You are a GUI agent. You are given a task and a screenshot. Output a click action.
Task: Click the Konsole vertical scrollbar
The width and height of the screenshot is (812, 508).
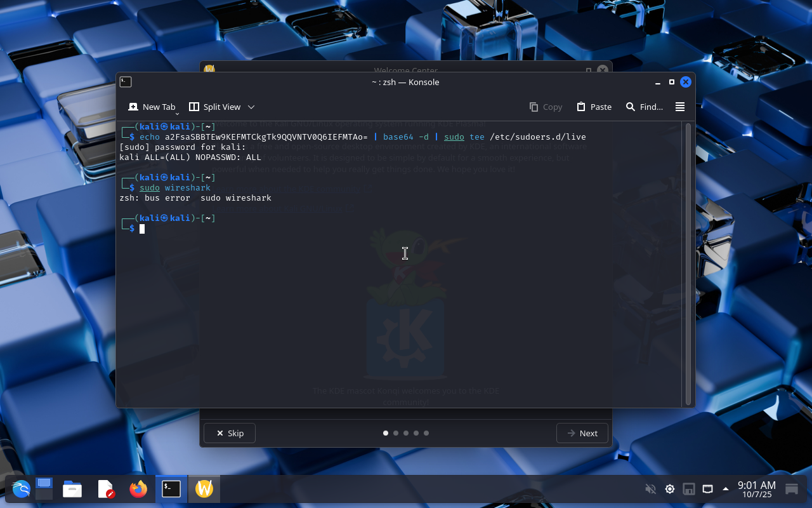(688, 264)
